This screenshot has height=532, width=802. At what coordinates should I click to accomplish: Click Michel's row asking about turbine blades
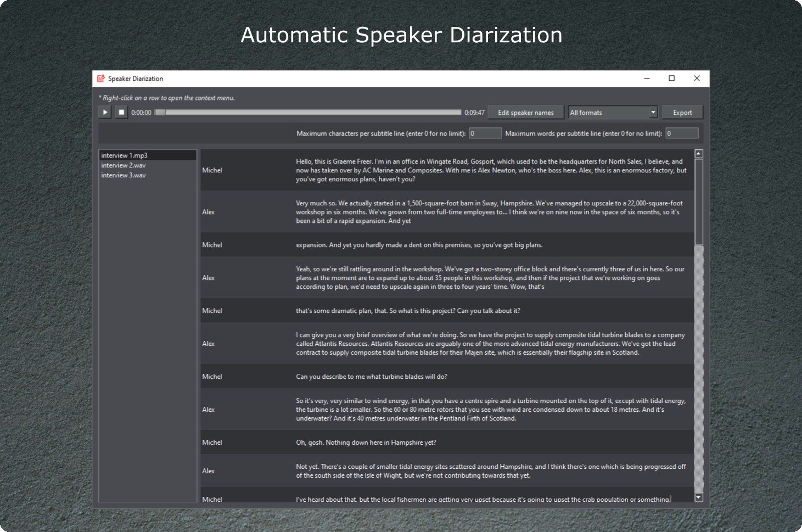coord(439,377)
